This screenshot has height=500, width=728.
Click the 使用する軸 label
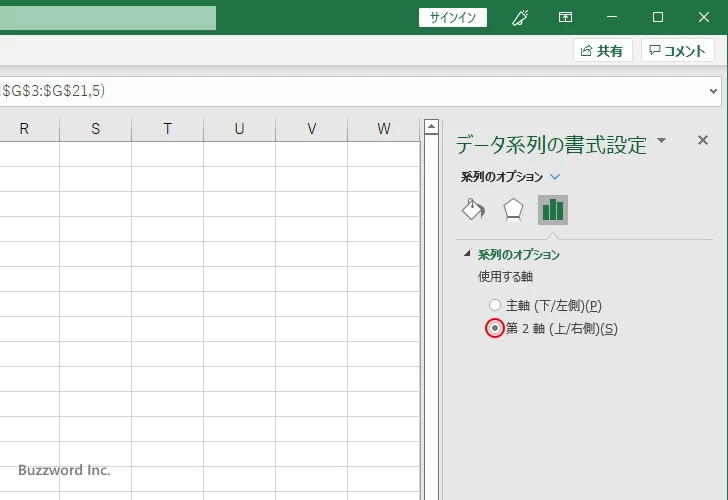click(x=505, y=277)
